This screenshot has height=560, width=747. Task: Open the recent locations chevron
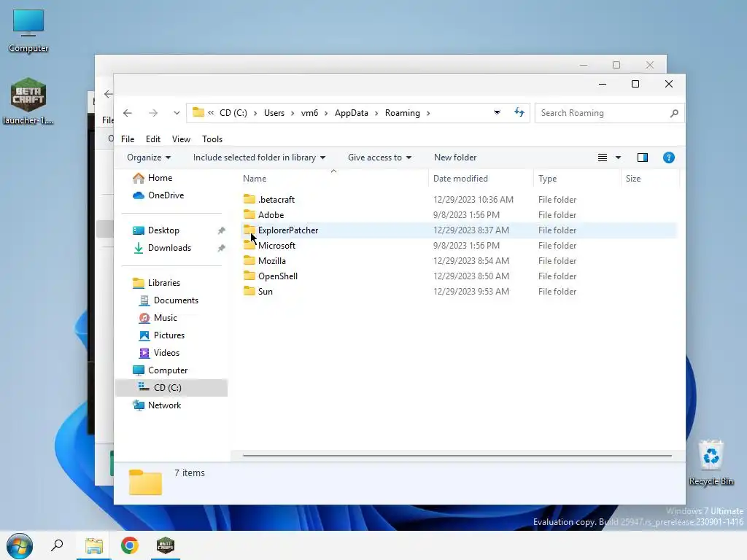coord(177,113)
